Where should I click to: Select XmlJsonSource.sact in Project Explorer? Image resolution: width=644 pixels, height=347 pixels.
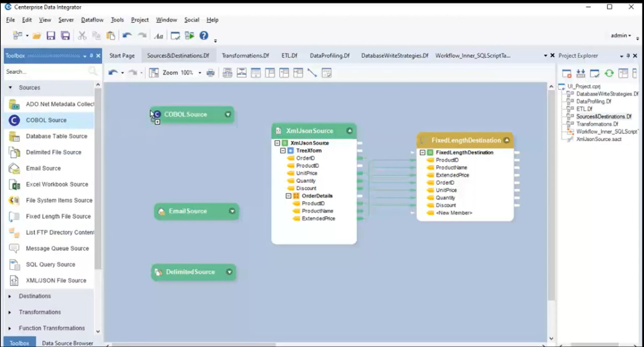coord(599,139)
